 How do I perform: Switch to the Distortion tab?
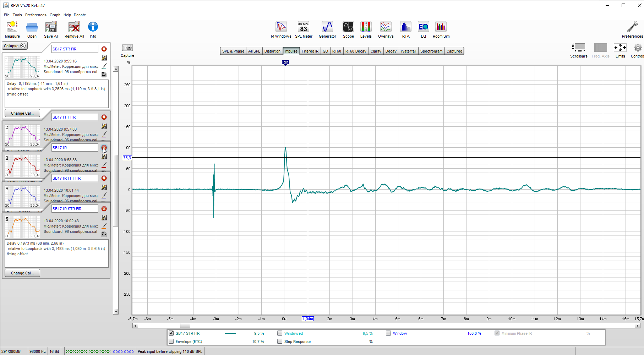(x=272, y=51)
